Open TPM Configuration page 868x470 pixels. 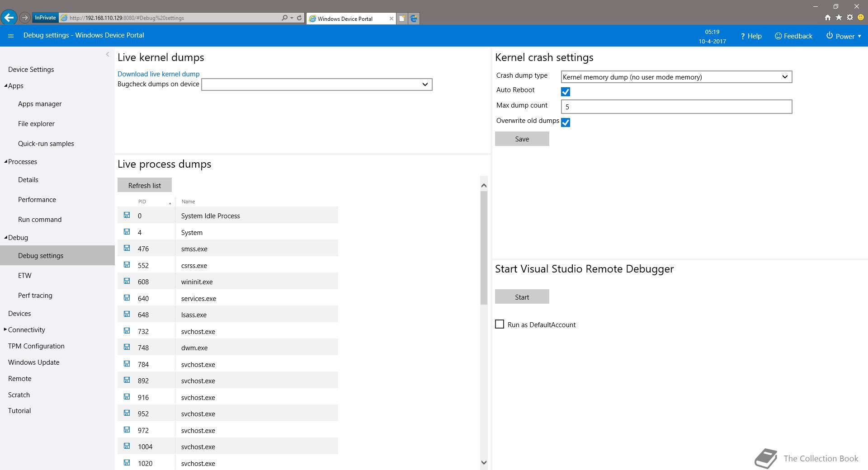click(x=36, y=346)
